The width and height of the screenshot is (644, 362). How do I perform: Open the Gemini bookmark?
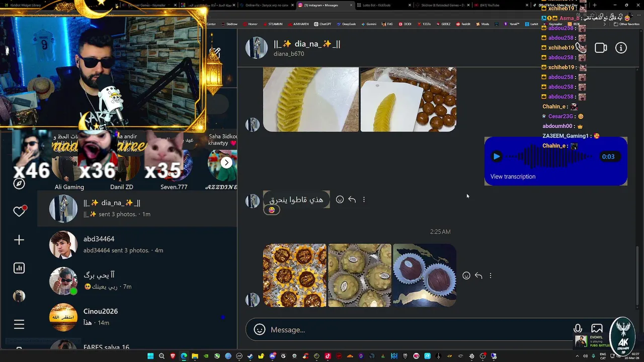click(x=368, y=24)
